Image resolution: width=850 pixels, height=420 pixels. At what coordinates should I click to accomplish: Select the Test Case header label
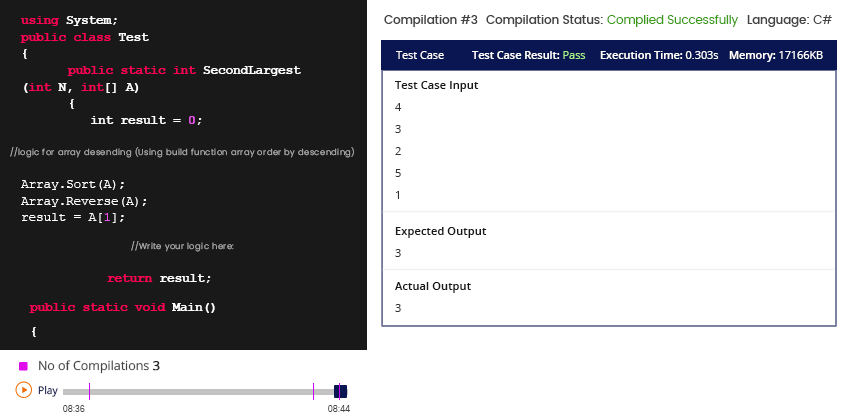(x=420, y=55)
